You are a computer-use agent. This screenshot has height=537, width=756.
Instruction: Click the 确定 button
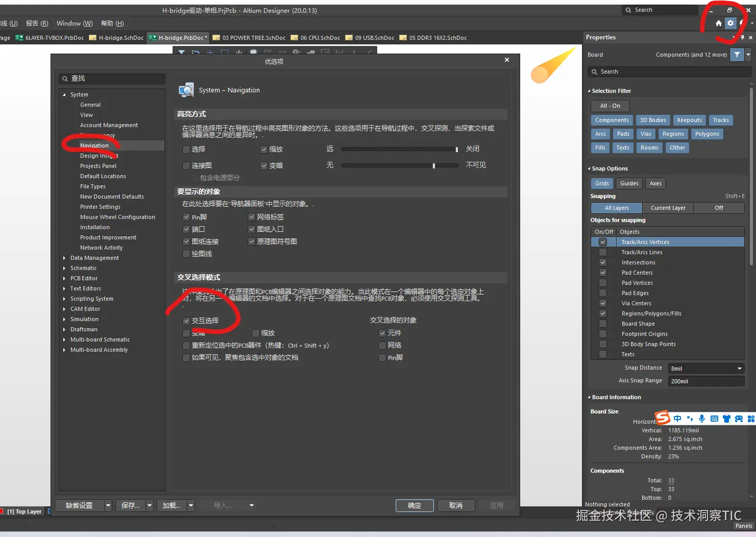click(x=414, y=505)
